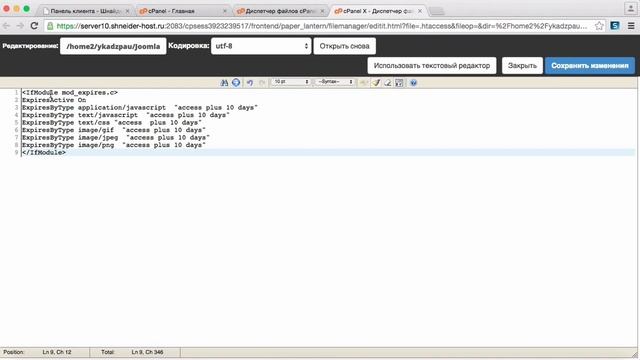Click the greyed redo arrow in editor toolbar
640x360 pixels.
click(x=262, y=82)
